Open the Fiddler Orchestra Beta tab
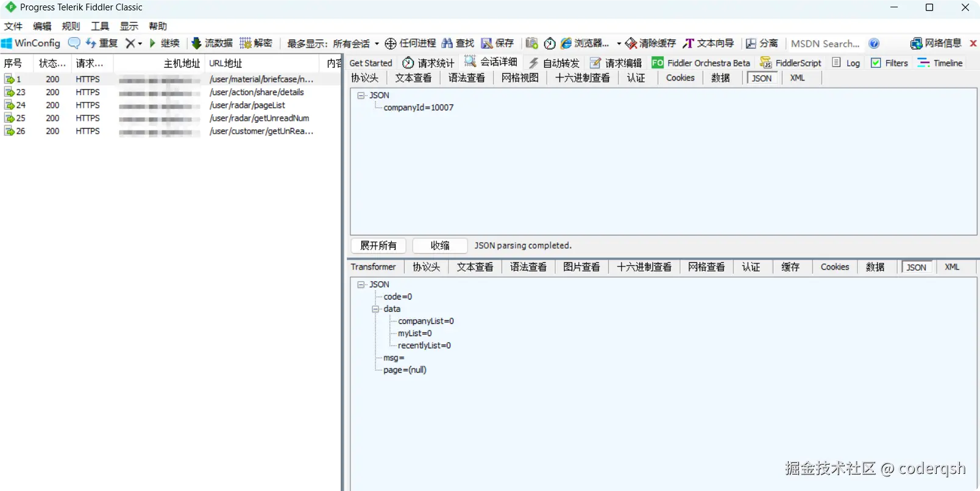Screen dimensions: 980x491 [x=701, y=63]
